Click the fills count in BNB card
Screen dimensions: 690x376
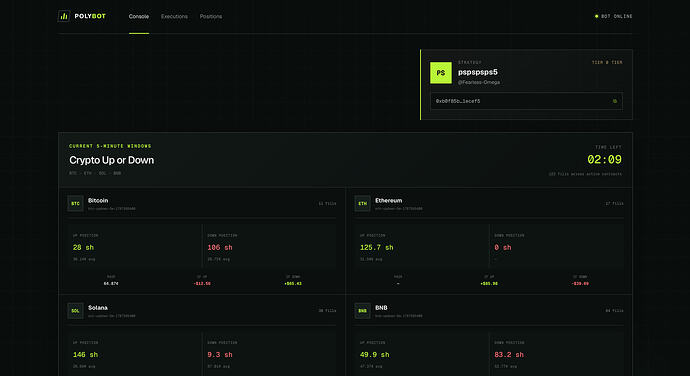tap(614, 311)
